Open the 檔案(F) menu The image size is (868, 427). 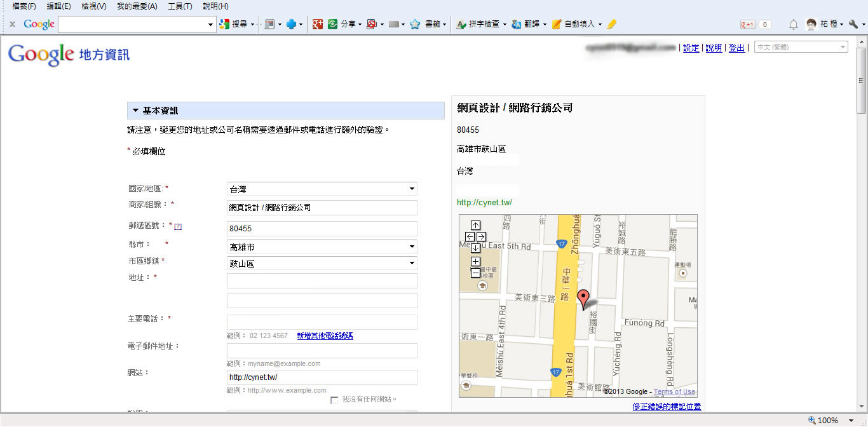(24, 6)
